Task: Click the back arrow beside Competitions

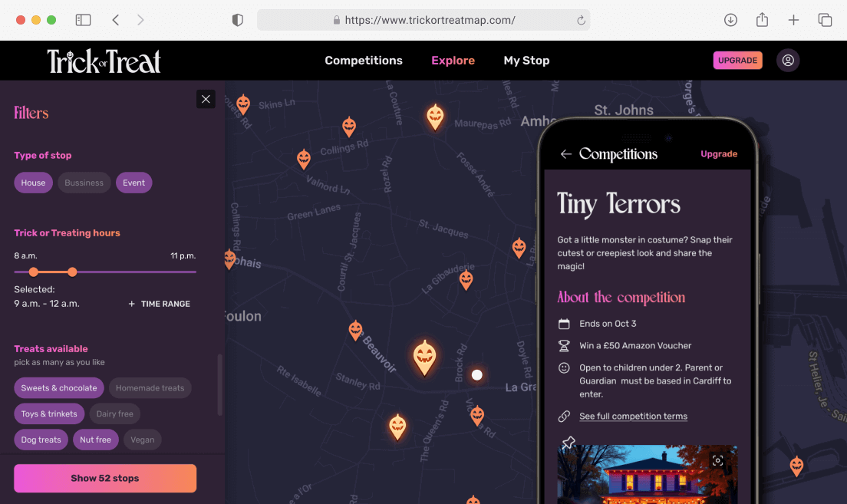Action: (x=565, y=154)
